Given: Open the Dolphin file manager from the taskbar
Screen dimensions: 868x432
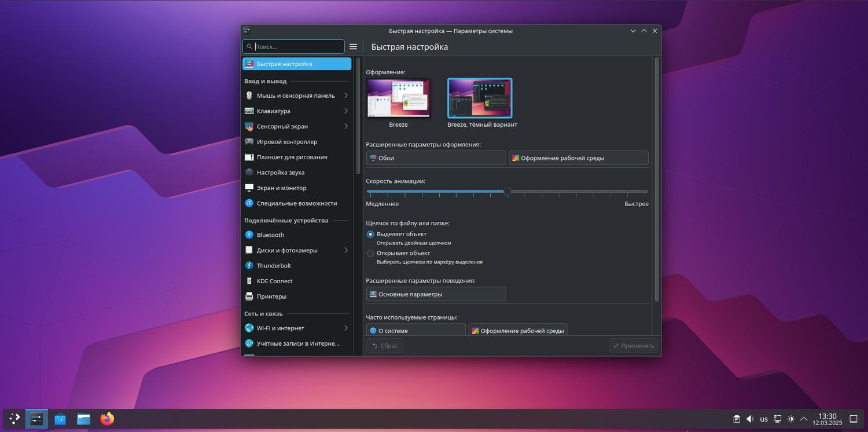Looking at the screenshot, I should click(84, 419).
